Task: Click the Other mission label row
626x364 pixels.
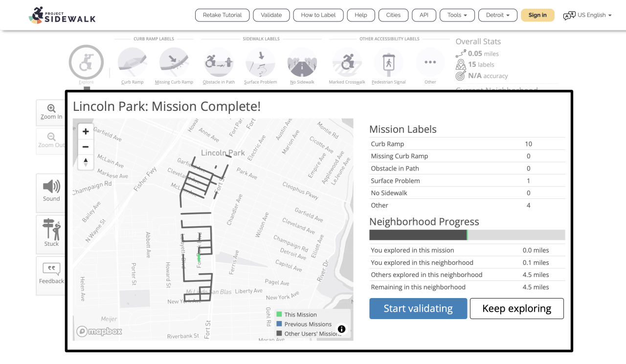Action: coord(467,205)
